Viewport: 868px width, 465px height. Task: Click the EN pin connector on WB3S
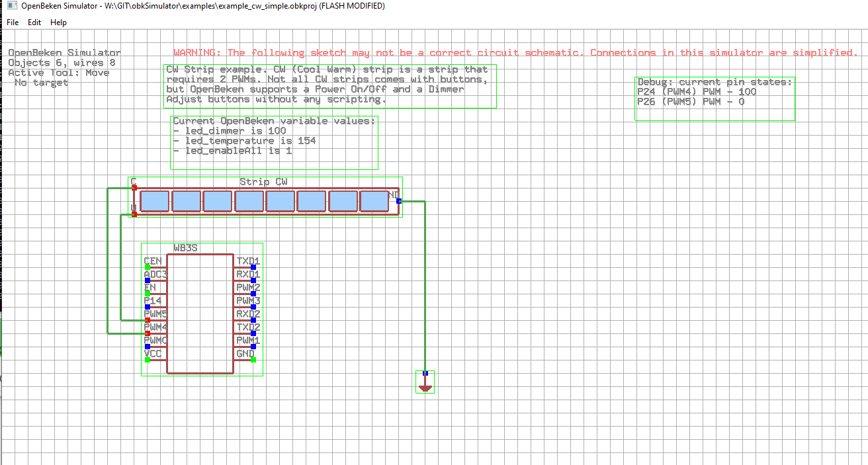point(148,293)
